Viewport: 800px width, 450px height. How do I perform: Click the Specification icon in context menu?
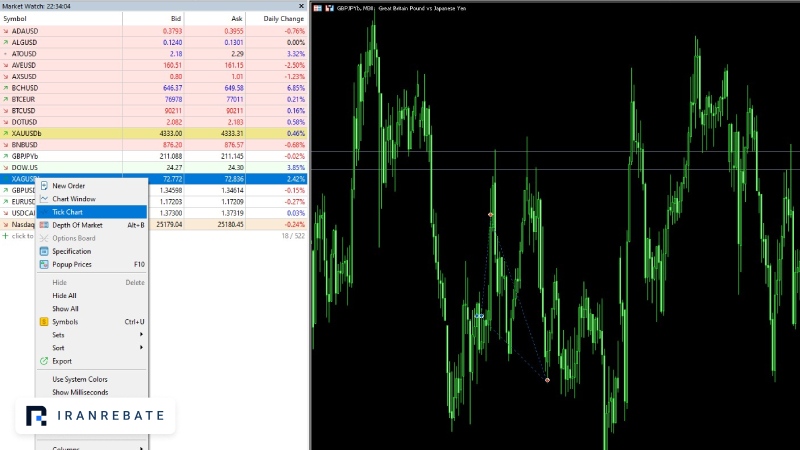[44, 252]
